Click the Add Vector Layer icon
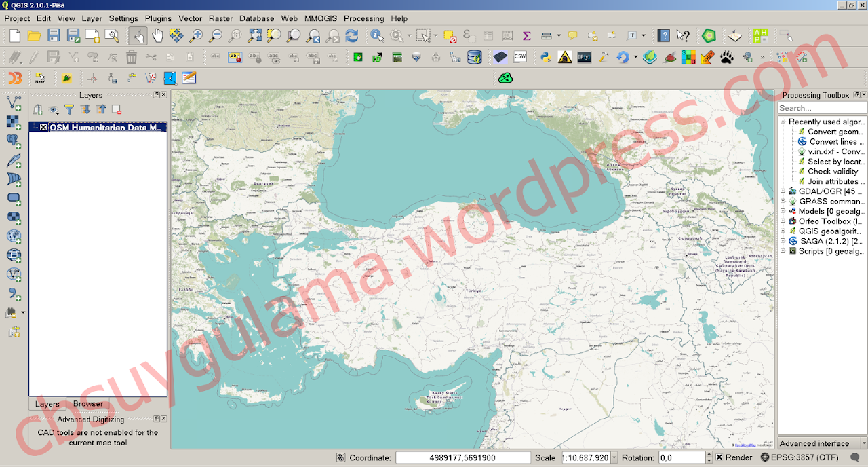Image resolution: width=868 pixels, height=467 pixels. pos(14,103)
